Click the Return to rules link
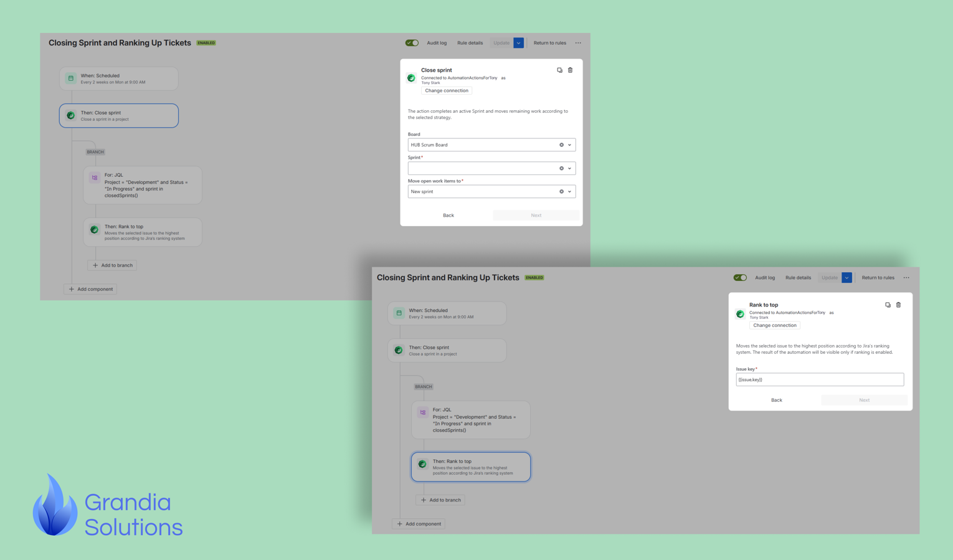 550,43
